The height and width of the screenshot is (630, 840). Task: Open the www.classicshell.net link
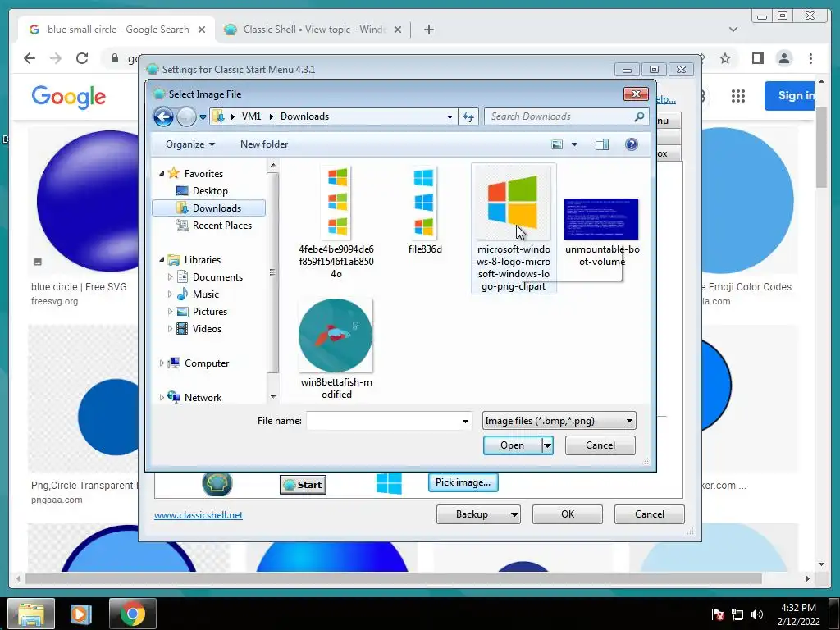click(x=199, y=515)
